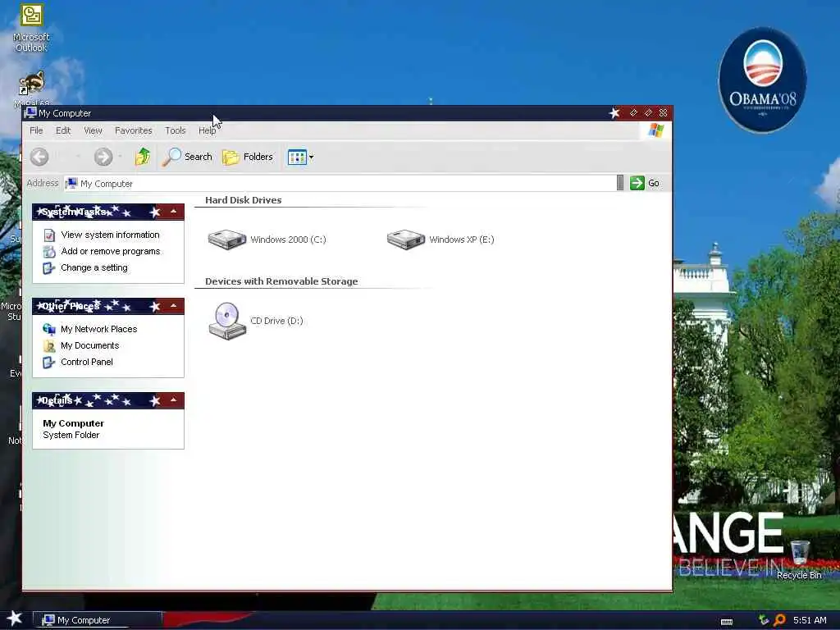Open the Favorites menu
Image resolution: width=840 pixels, height=630 pixels.
(x=134, y=130)
